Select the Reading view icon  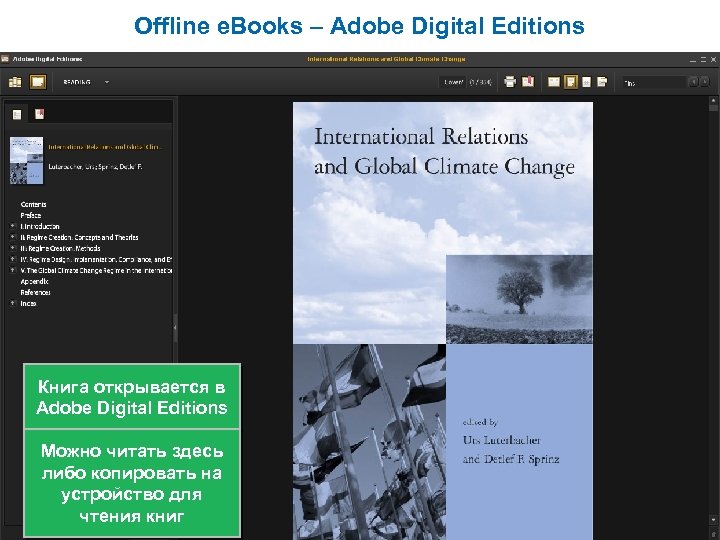point(38,82)
